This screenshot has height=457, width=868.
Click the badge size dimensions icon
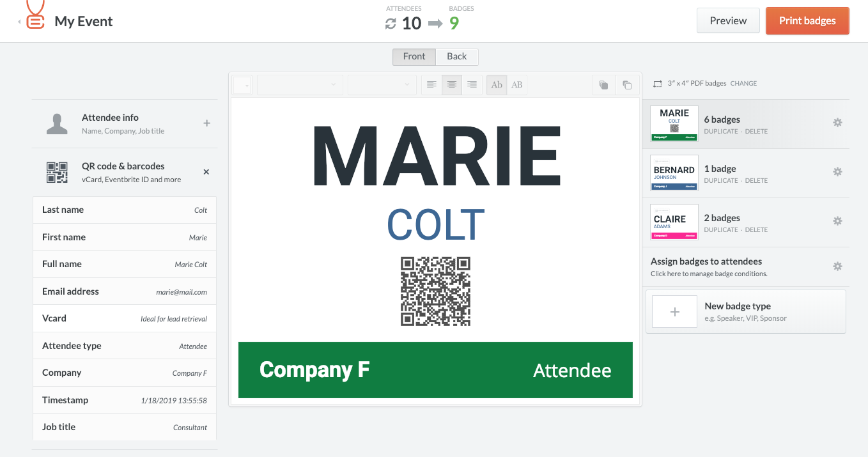point(657,84)
